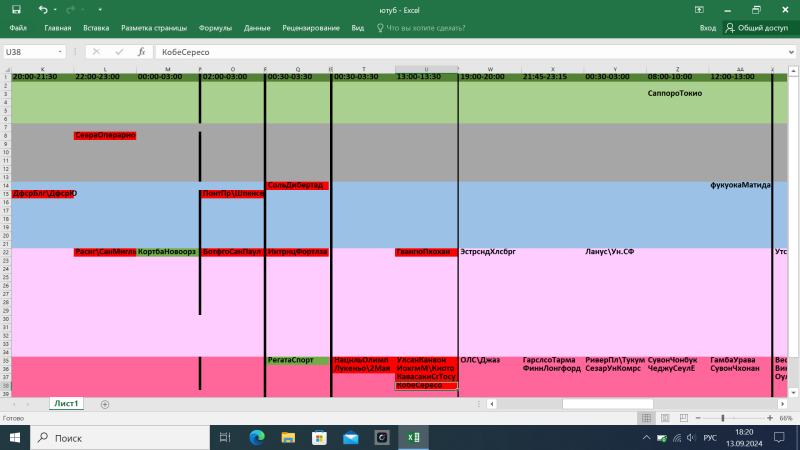Image resolution: width=800 pixels, height=450 pixels.
Task: Click the Save icon in quick access toolbar
Action: point(16,9)
